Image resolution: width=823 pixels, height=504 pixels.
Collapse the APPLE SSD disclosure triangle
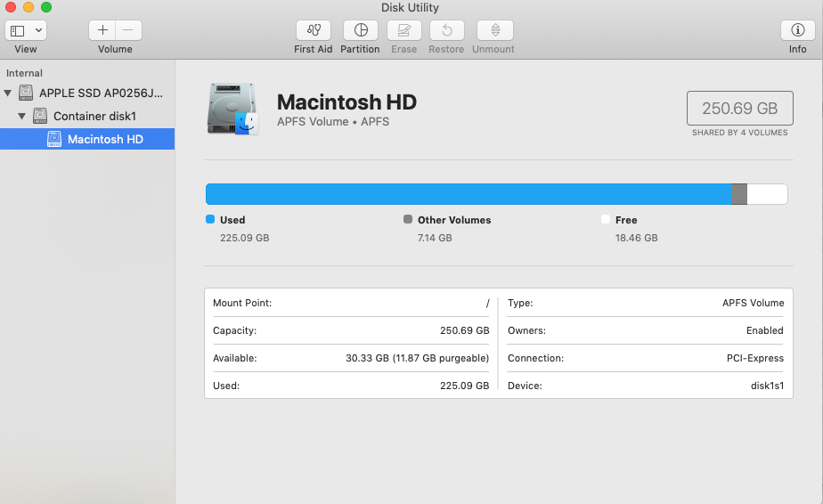point(8,93)
